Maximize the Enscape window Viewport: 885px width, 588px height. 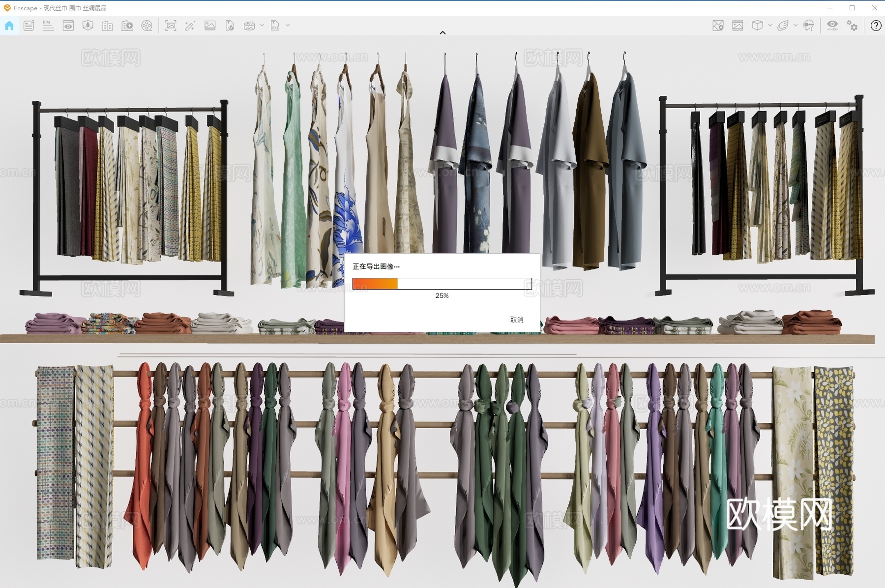click(852, 8)
